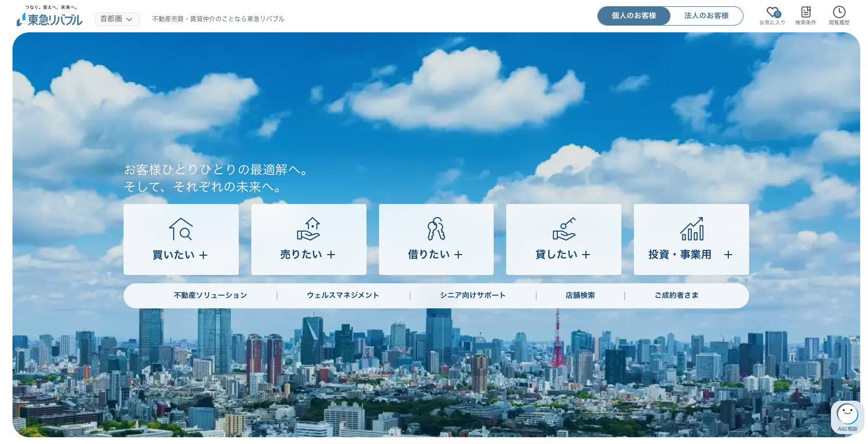
Task: Open ウェルスマネジメント menu item
Action: pyautogui.click(x=343, y=295)
